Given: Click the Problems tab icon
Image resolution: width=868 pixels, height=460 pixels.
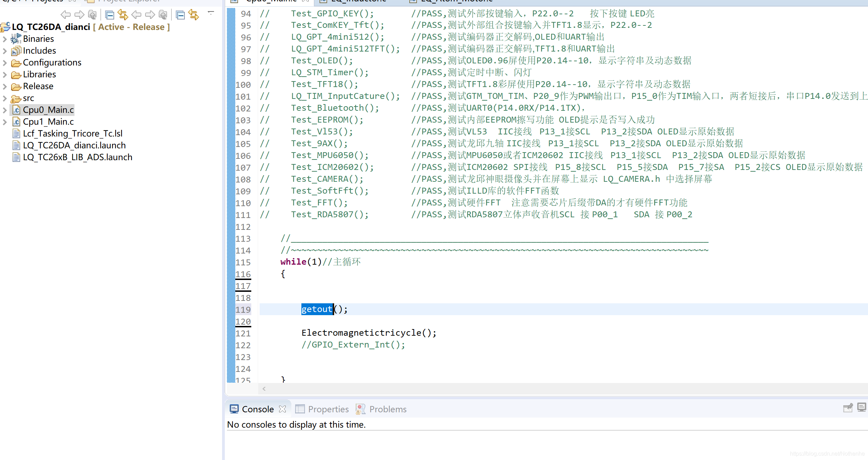Looking at the screenshot, I should (361, 409).
